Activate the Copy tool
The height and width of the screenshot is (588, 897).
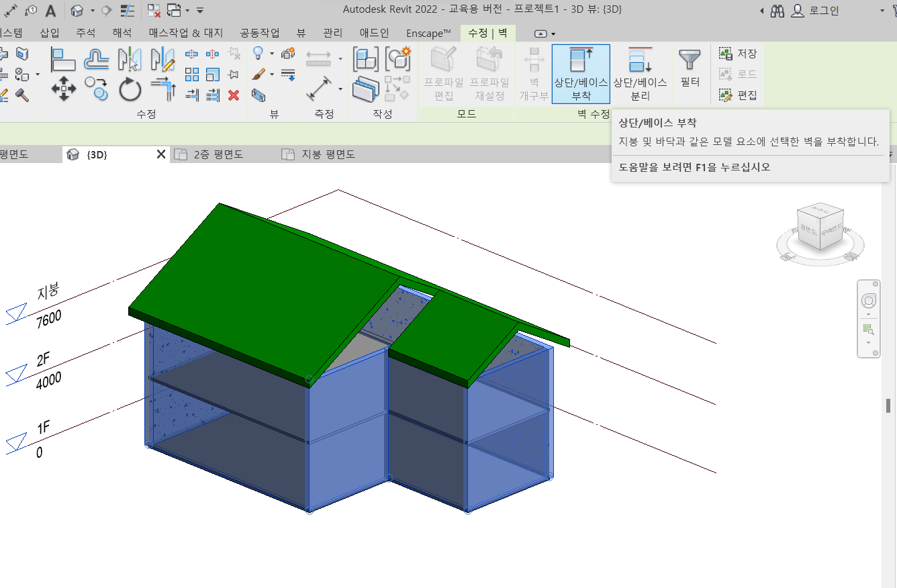coord(96,89)
